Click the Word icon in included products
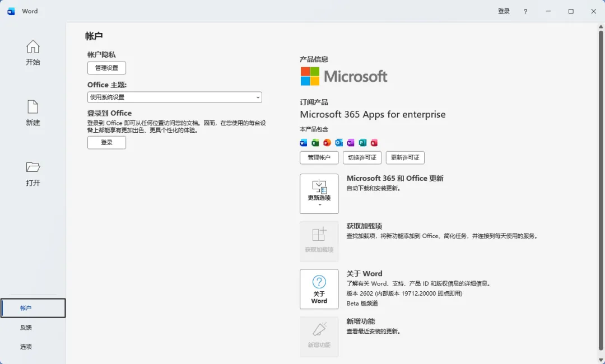 point(304,143)
